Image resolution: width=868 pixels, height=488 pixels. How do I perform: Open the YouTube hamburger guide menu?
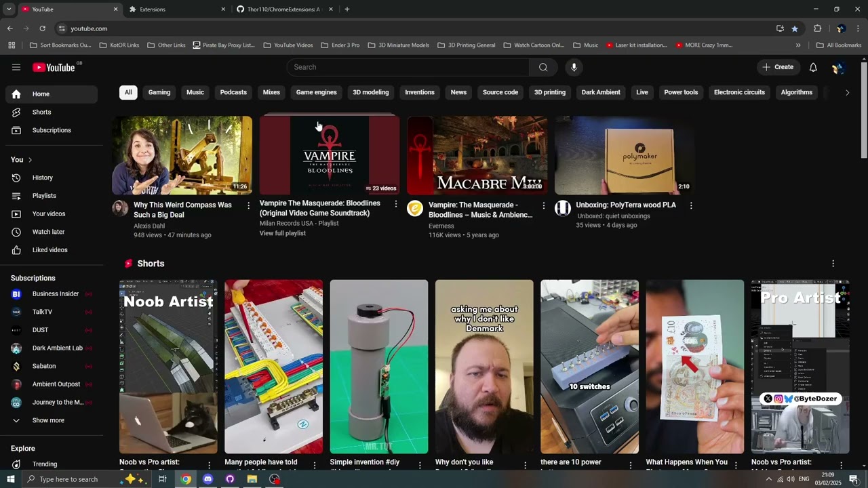[16, 67]
